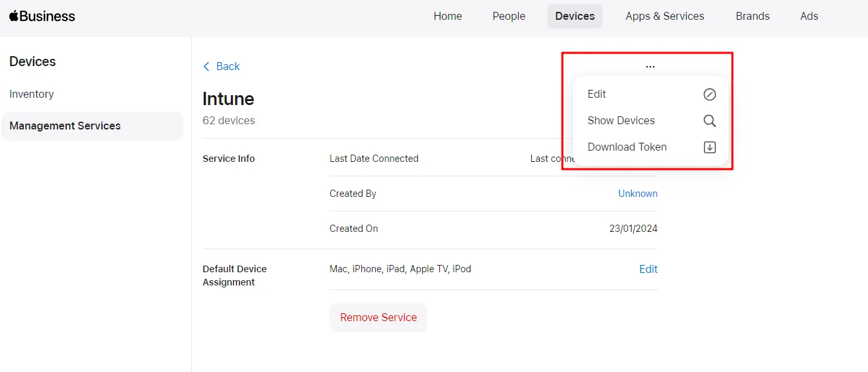868x372 pixels.
Task: Click the Show Devices magnifier icon
Action: pyautogui.click(x=709, y=121)
